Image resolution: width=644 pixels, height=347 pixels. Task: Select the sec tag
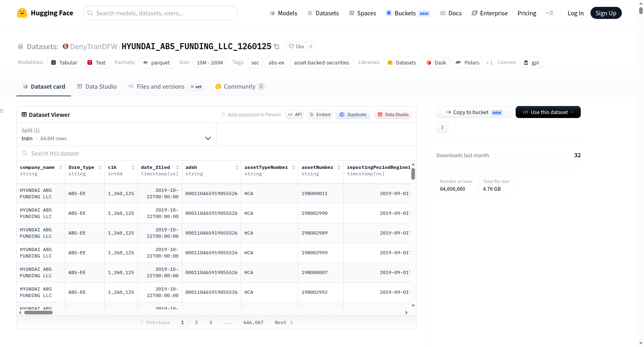click(x=255, y=62)
